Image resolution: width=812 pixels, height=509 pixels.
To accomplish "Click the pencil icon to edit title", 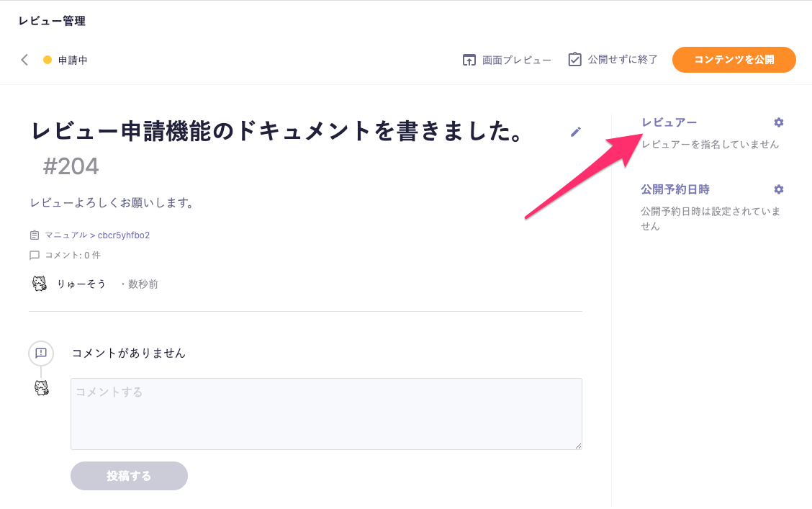I will pyautogui.click(x=575, y=132).
